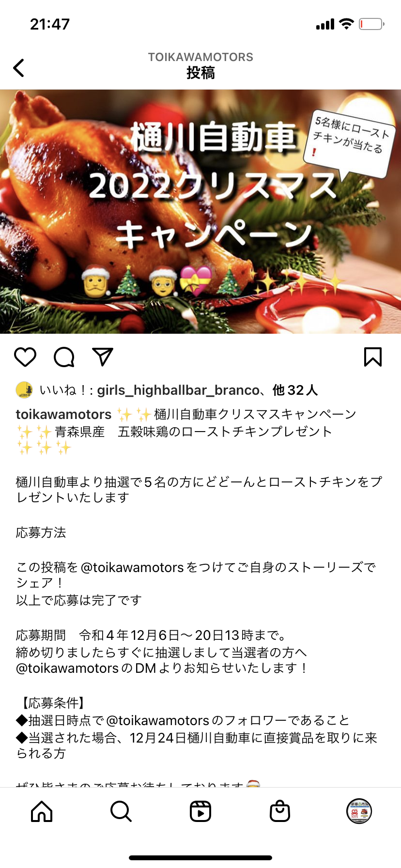Open toikawamotors username in caption

pyautogui.click(x=63, y=415)
